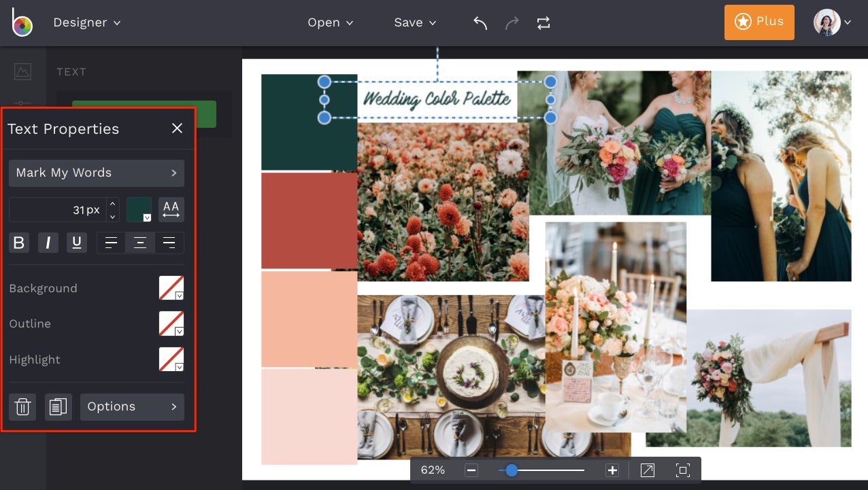Open the Save dropdown menu
Viewport: 868px width, 490px height.
click(414, 22)
